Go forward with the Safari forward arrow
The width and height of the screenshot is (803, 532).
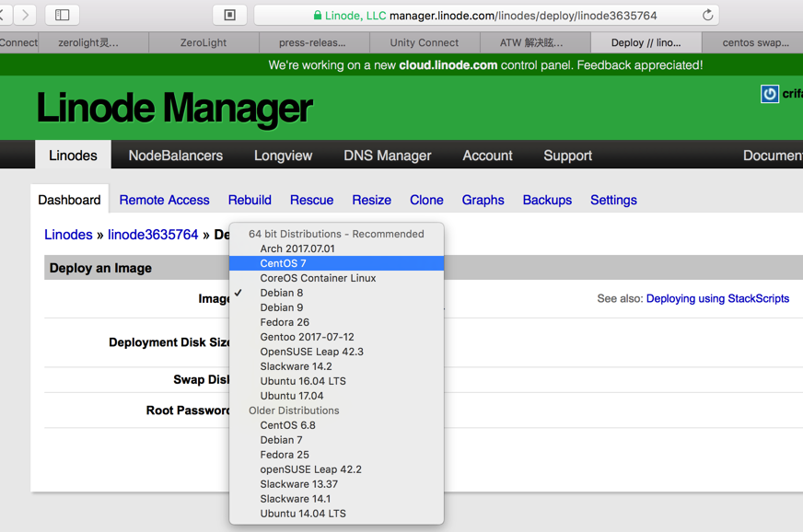pyautogui.click(x=25, y=15)
